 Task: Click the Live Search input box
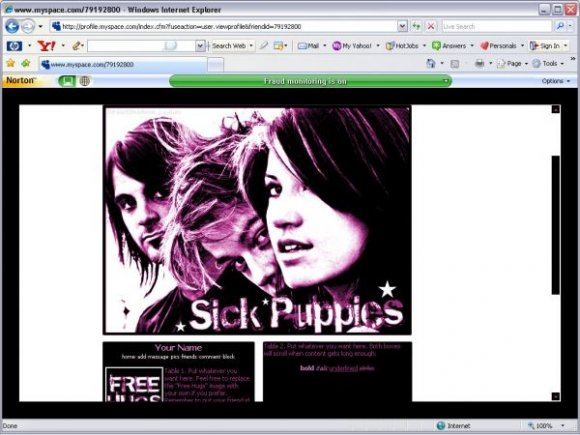point(497,26)
